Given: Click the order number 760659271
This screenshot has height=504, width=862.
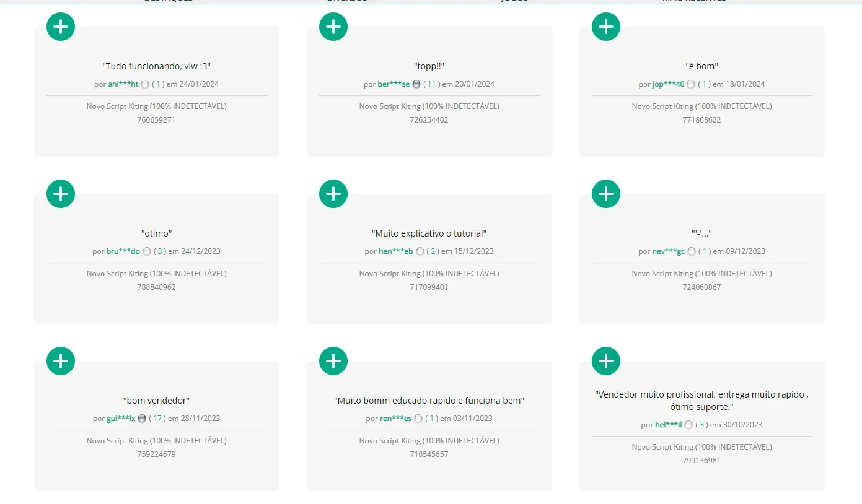Looking at the screenshot, I should coord(156,120).
